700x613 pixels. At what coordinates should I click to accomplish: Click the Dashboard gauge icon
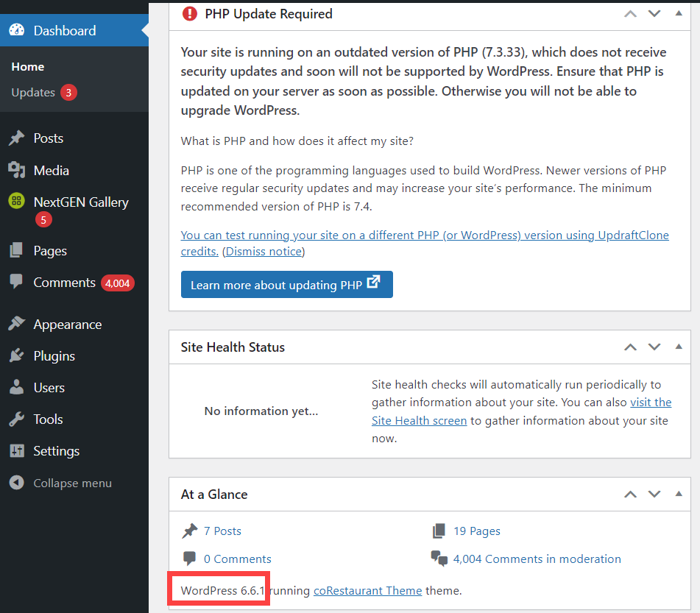coord(16,30)
